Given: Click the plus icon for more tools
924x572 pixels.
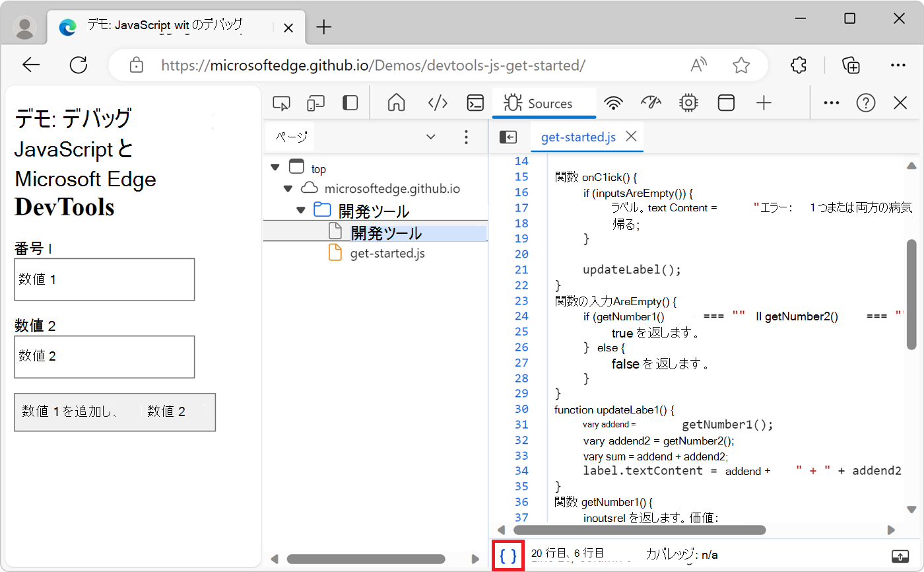Looking at the screenshot, I should click(x=764, y=103).
